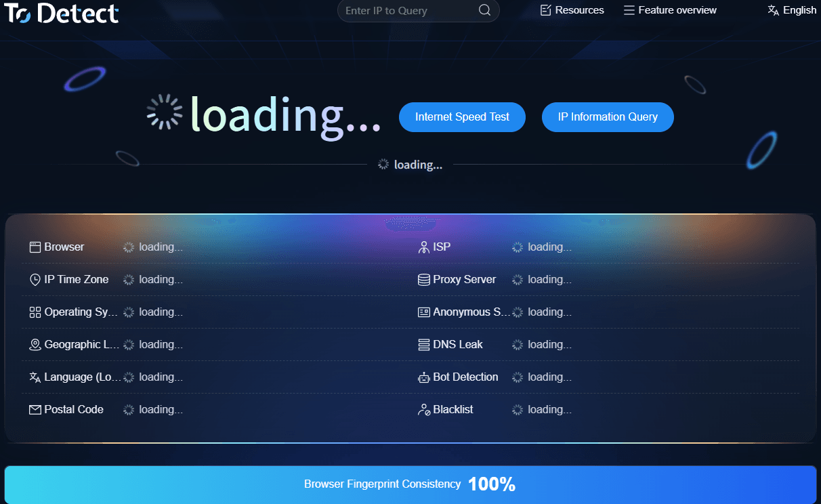The width and height of the screenshot is (821, 504).
Task: Focus the Enter IP to Query field
Action: (x=406, y=10)
